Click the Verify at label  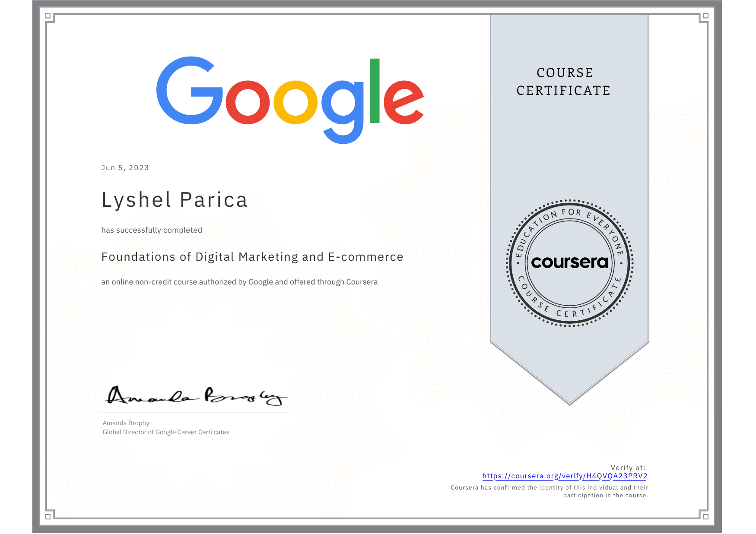click(628, 467)
